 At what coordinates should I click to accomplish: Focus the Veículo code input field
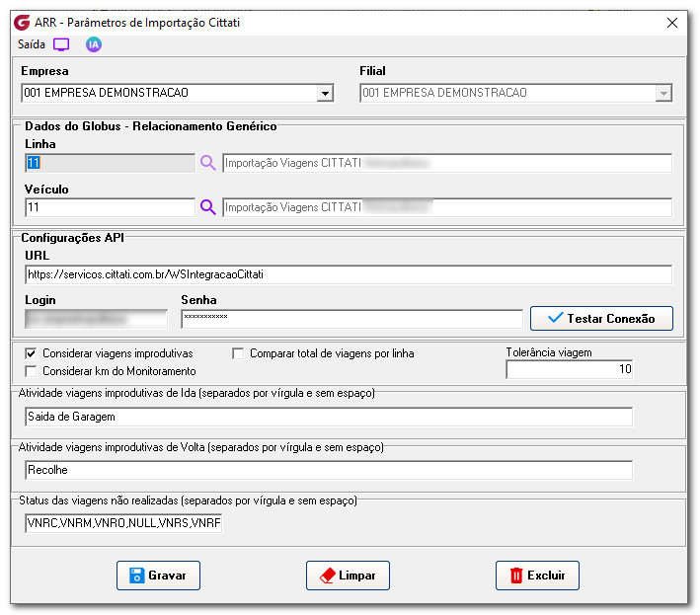pyautogui.click(x=111, y=207)
